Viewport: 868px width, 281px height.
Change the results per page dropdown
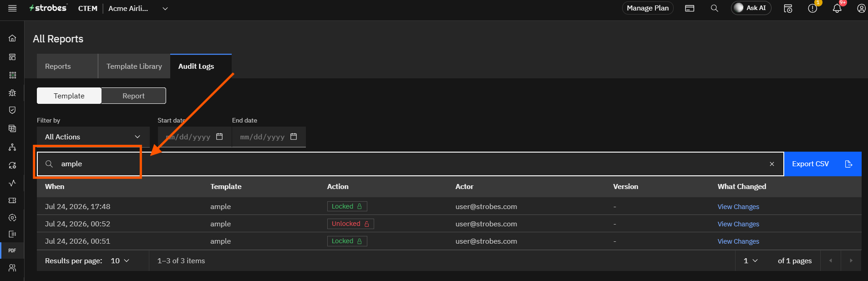click(x=120, y=261)
